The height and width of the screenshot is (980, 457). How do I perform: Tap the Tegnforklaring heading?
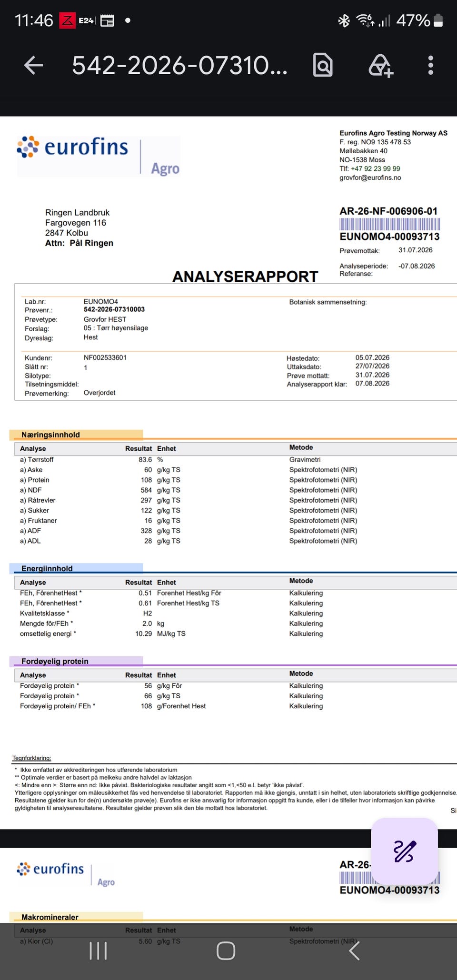pos(32,758)
